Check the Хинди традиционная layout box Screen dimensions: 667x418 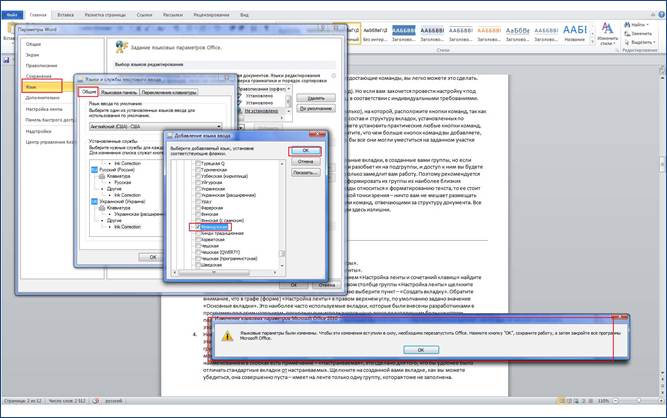(198, 233)
